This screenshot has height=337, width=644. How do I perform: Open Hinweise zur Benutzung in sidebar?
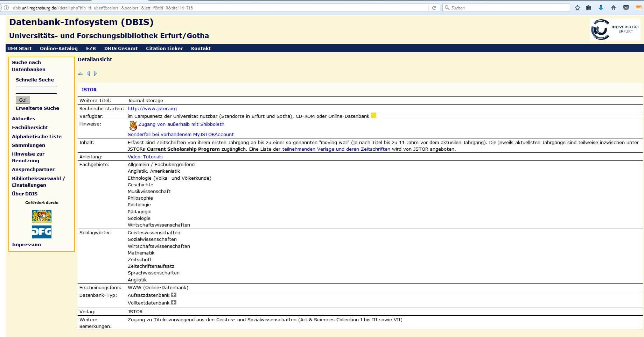[28, 157]
